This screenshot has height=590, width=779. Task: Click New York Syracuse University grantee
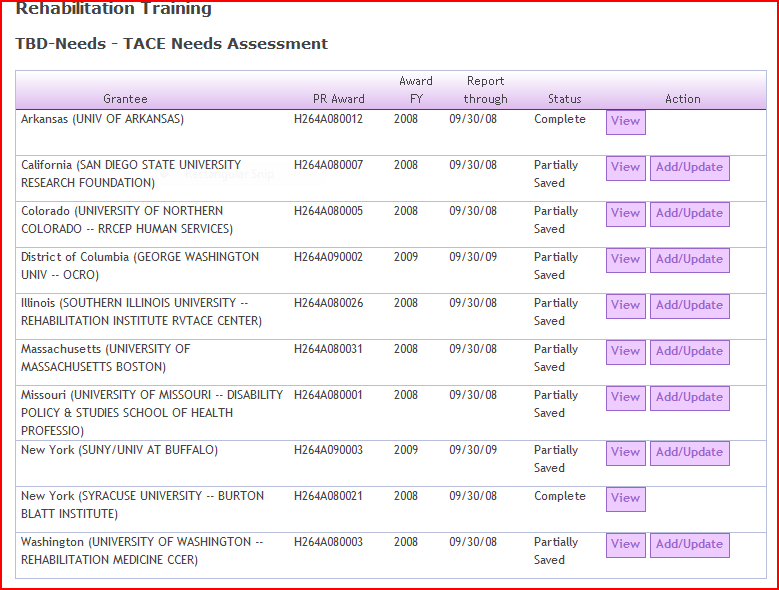pos(142,505)
